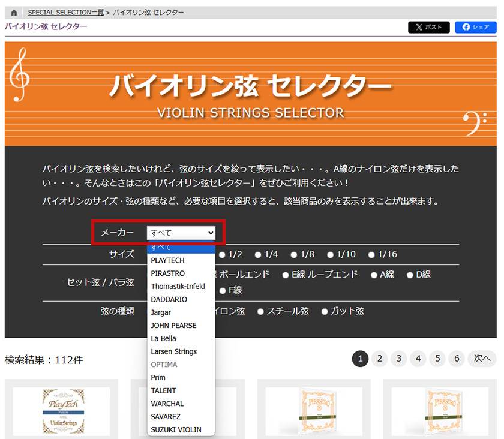Image resolution: width=504 pixels, height=439 pixels.
Task: Choose DADDARIO in maker list
Action: [181, 299]
